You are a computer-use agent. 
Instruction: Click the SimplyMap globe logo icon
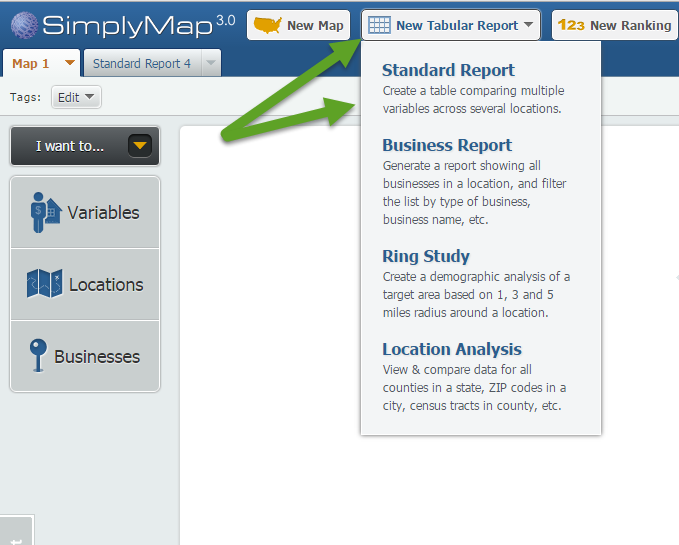24,26
